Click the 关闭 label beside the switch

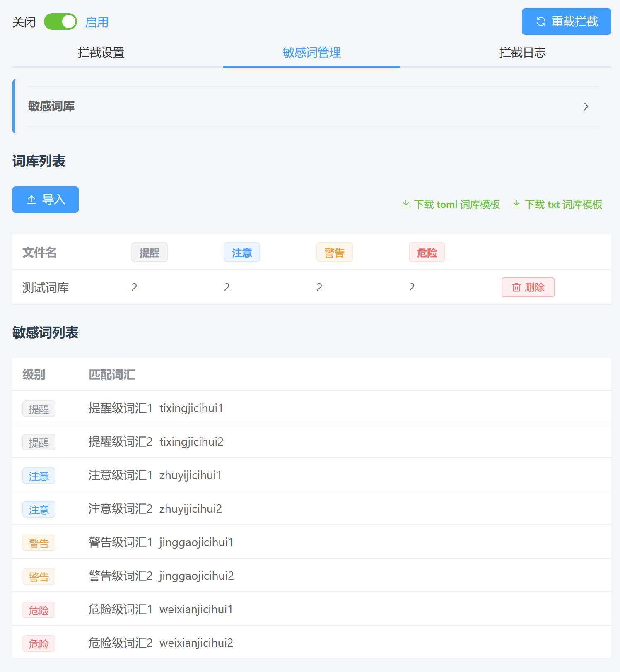pos(24,22)
